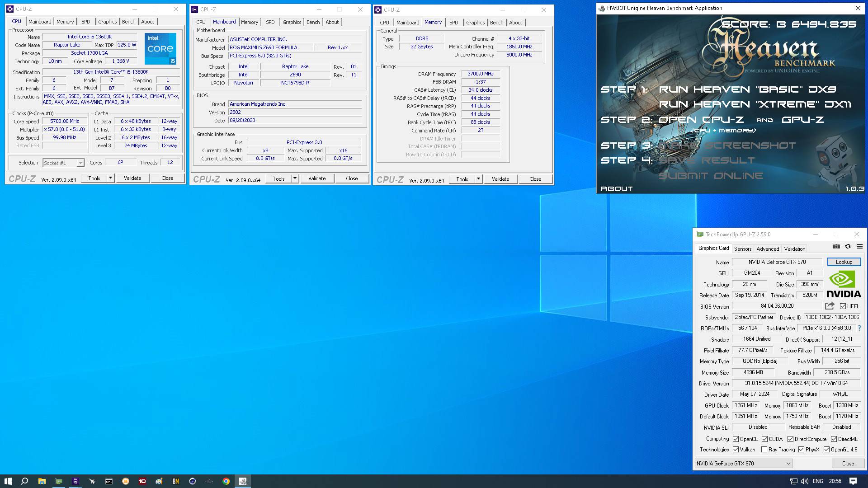Toggle the CUDA checkbox
Viewport: 868px width, 488px height.
point(765,439)
